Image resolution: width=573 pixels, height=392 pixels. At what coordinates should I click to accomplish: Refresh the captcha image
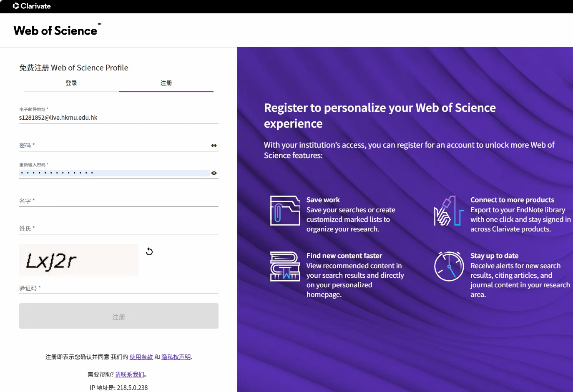pyautogui.click(x=149, y=251)
